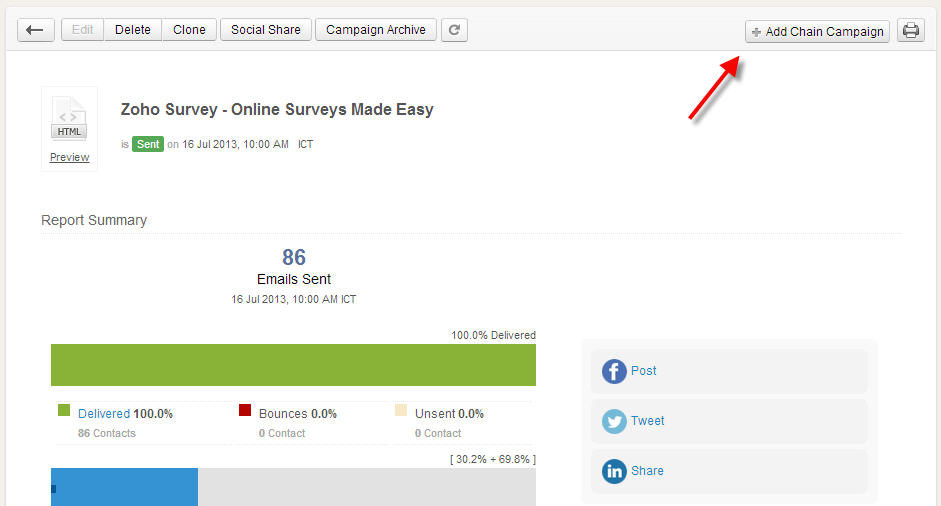
Task: Click the beige Unsent legend swatch
Action: pyautogui.click(x=401, y=410)
